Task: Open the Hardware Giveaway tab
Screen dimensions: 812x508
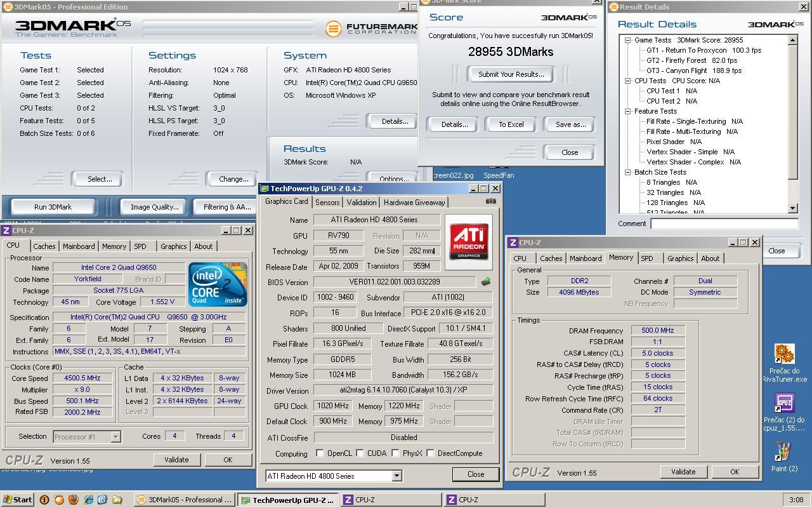Action: [x=414, y=203]
